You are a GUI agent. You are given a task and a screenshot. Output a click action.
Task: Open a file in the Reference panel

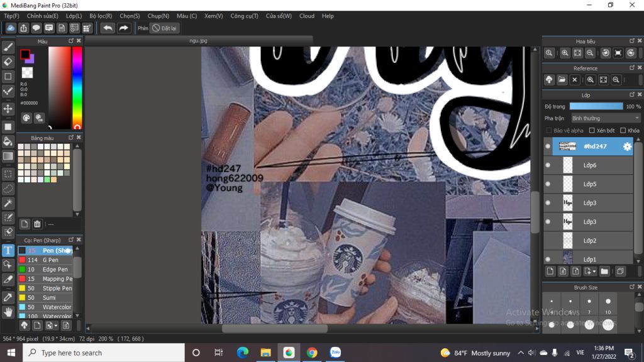pos(562,80)
